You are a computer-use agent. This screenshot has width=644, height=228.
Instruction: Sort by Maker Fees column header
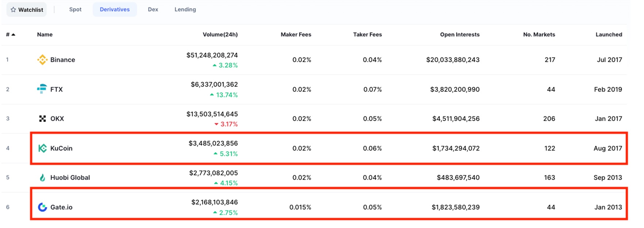tap(296, 35)
